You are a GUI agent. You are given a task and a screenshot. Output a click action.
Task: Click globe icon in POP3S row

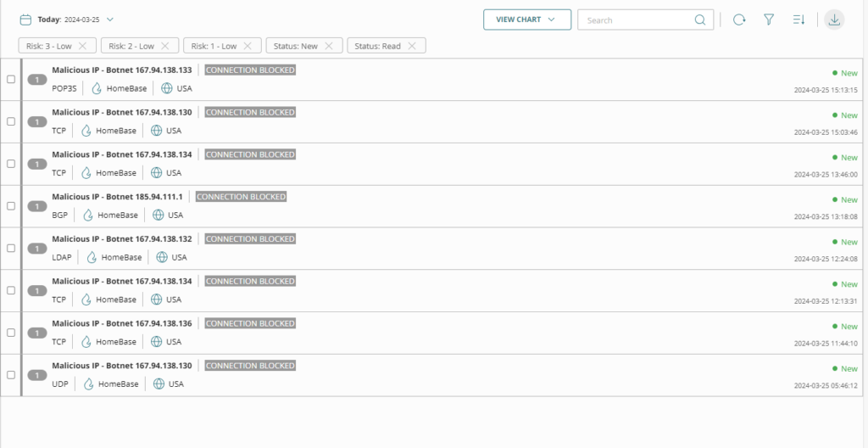click(167, 88)
